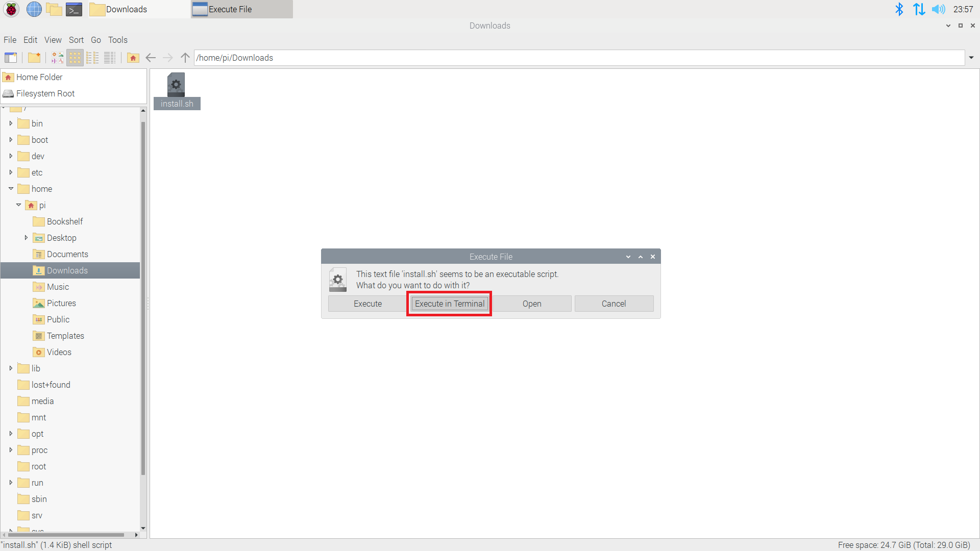Open the Sort menu

(76, 40)
